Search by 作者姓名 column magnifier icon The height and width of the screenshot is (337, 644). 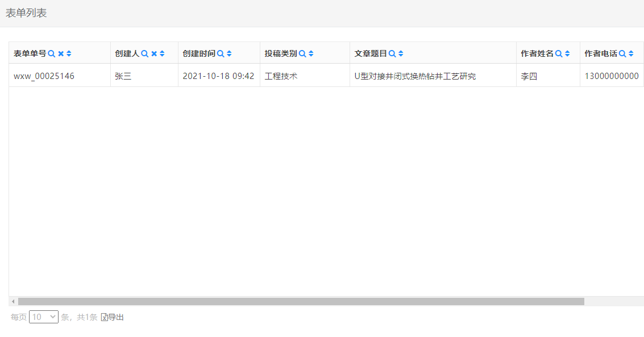559,53
